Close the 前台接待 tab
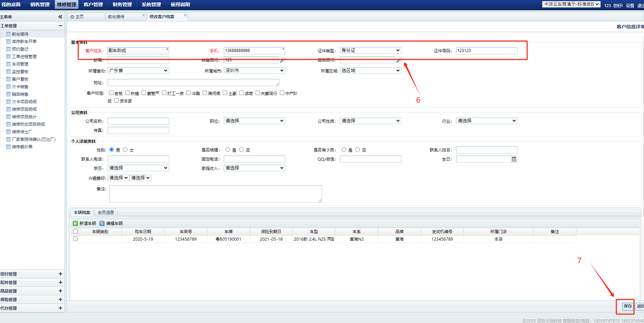This screenshot has width=644, height=323. (143, 15)
